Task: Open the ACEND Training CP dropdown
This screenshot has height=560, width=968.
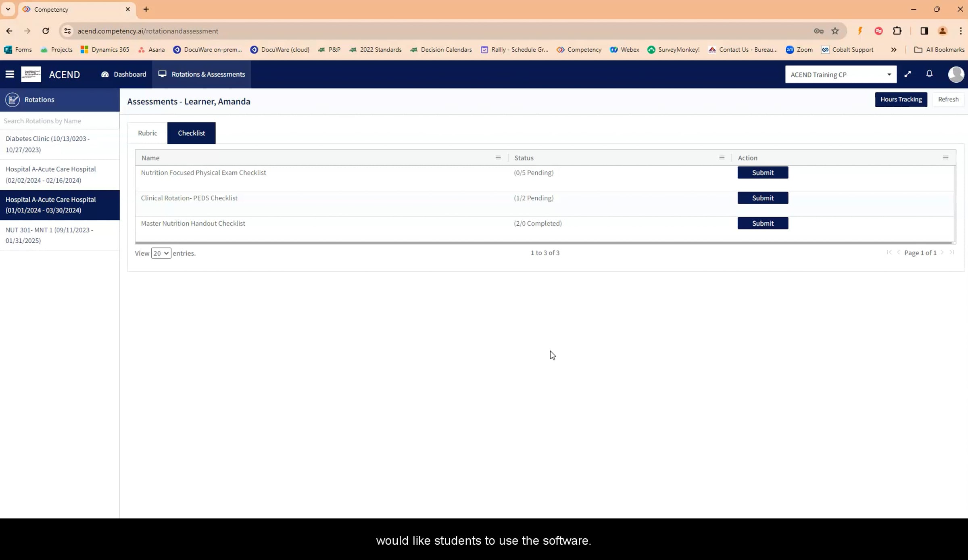Action: click(x=841, y=74)
